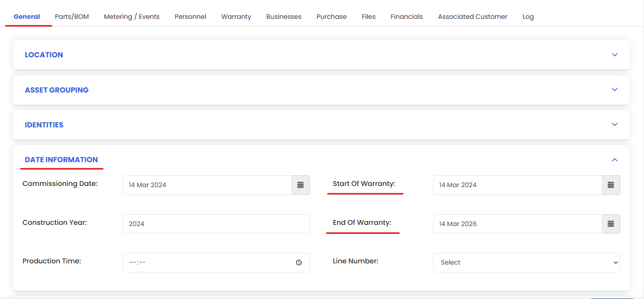The image size is (644, 299).
Task: Collapse the DATE INFORMATION section chevron
Action: pyautogui.click(x=615, y=160)
